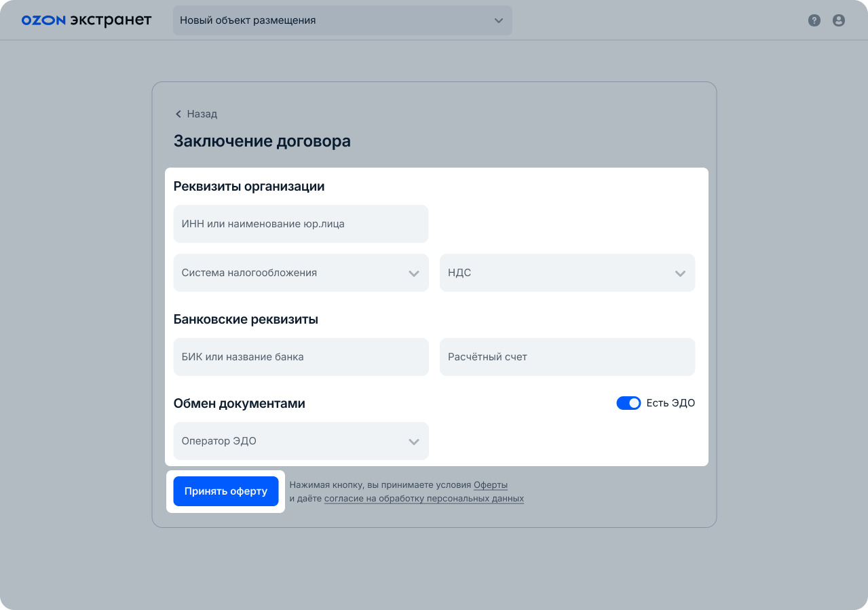Click the chevron arrow in Оператор ЭДО
Image resolution: width=868 pixels, height=610 pixels.
pyautogui.click(x=414, y=442)
